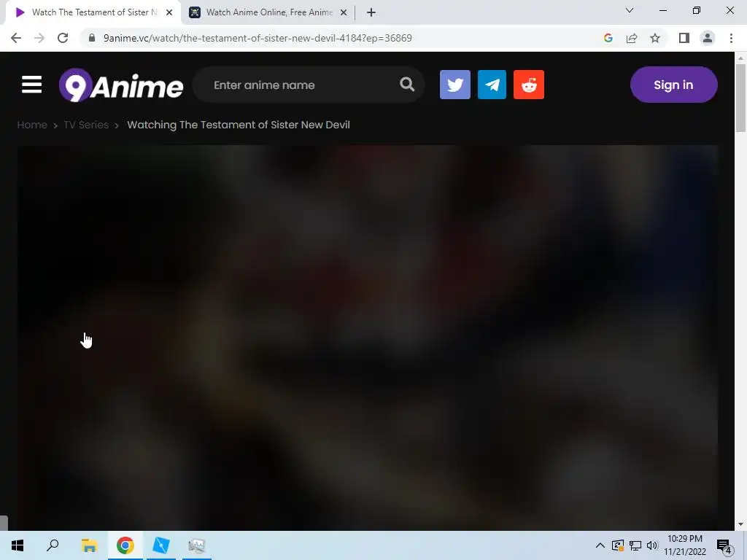Open the Chrome three-dot menu
The height and width of the screenshot is (560, 747).
pos(731,38)
